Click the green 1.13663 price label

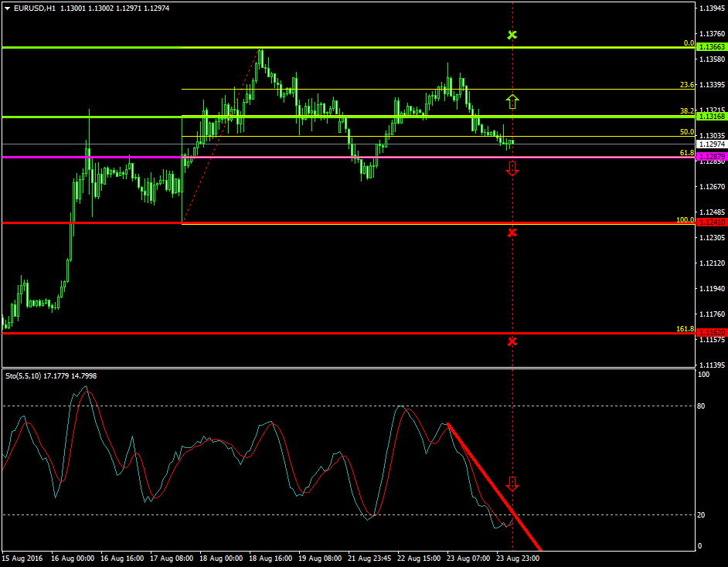pyautogui.click(x=711, y=47)
